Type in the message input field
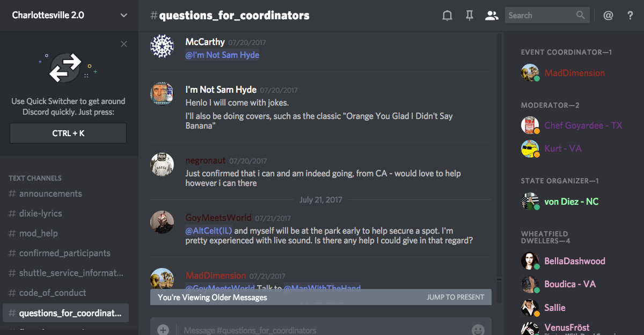Image resolution: width=644 pixels, height=335 pixels. point(322,330)
